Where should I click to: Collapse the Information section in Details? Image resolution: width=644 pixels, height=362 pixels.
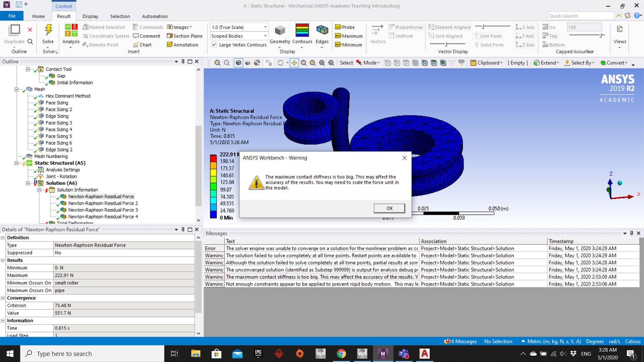click(x=3, y=321)
